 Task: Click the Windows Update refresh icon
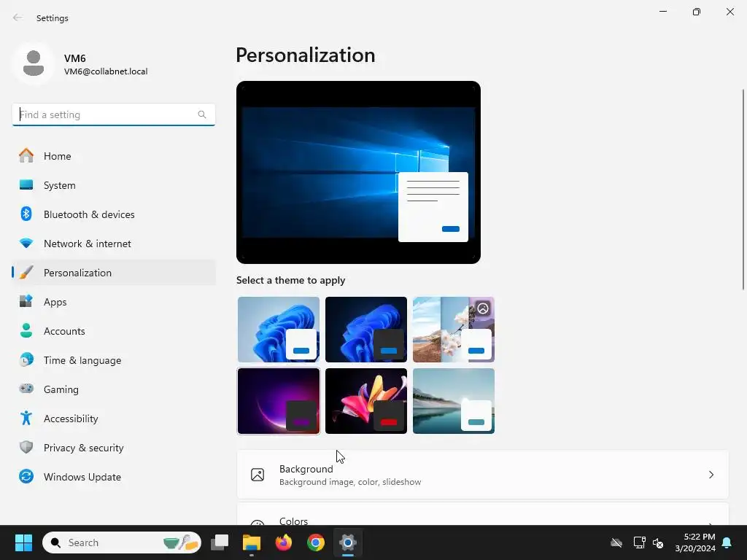[x=26, y=476]
